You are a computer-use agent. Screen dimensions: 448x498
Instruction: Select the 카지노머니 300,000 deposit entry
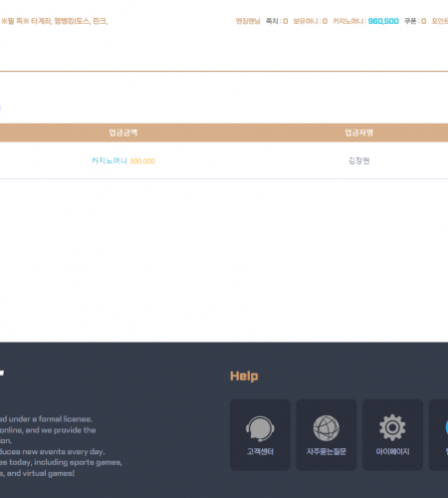point(123,161)
